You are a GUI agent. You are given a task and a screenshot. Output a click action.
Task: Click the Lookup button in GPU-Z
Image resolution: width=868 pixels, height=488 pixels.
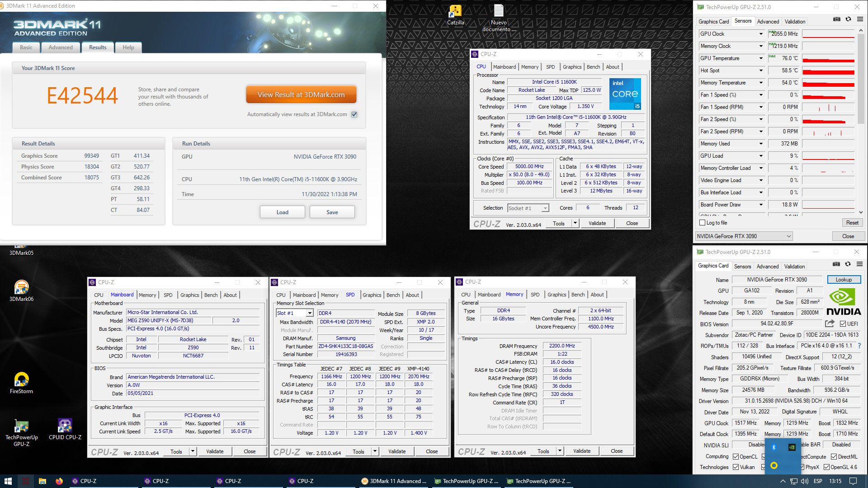[844, 280]
